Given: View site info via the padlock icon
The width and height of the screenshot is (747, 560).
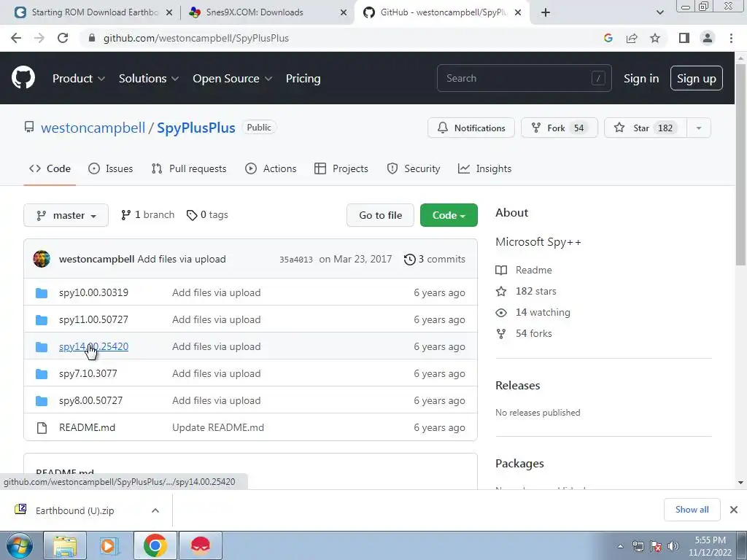Looking at the screenshot, I should pos(92,38).
